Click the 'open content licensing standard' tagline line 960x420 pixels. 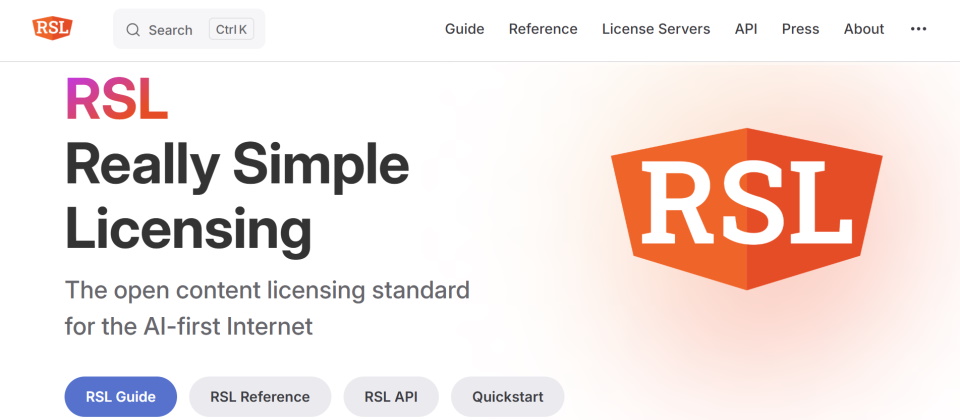click(267, 291)
